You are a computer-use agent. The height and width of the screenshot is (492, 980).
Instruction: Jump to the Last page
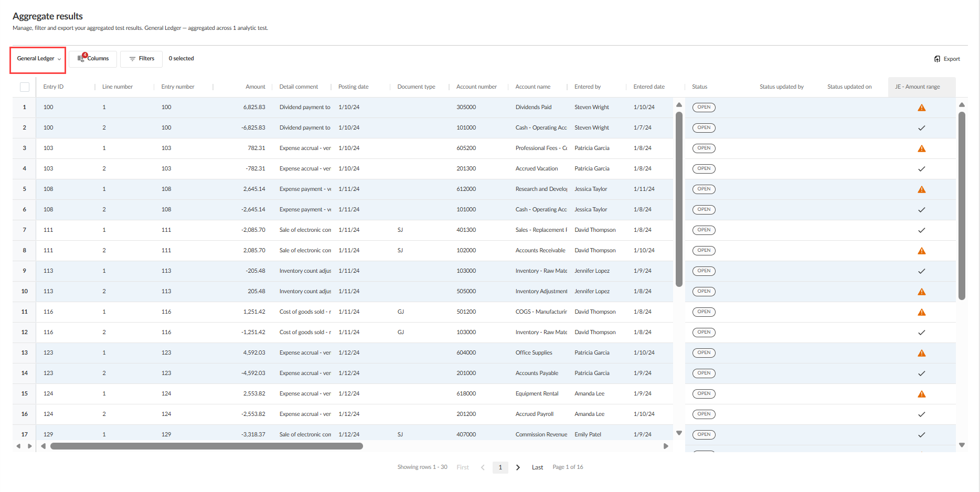pyautogui.click(x=537, y=467)
